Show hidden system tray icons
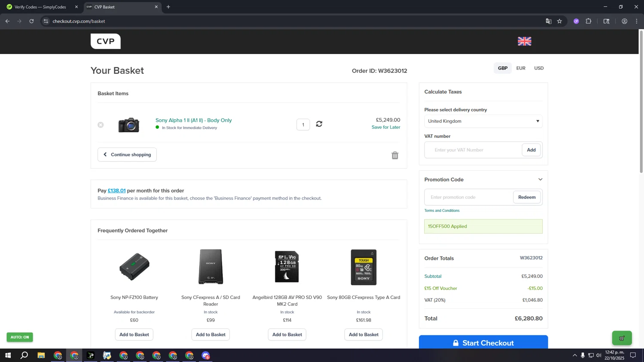This screenshot has width=644, height=362. pyautogui.click(x=575, y=355)
